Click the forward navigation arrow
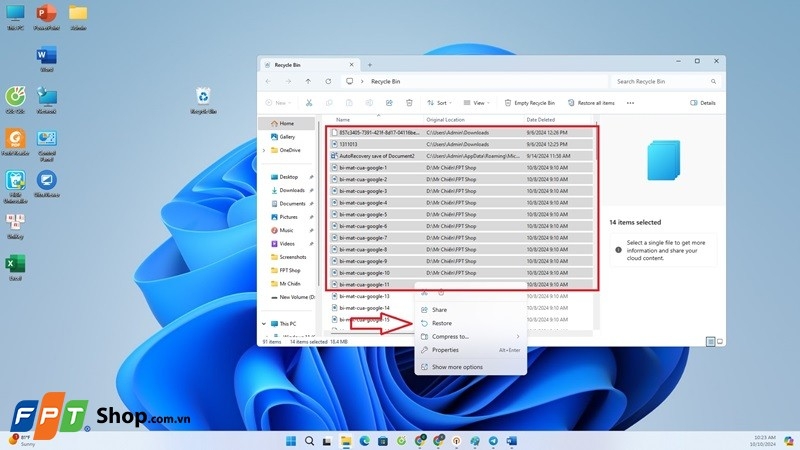The height and width of the screenshot is (450, 800). [x=288, y=82]
